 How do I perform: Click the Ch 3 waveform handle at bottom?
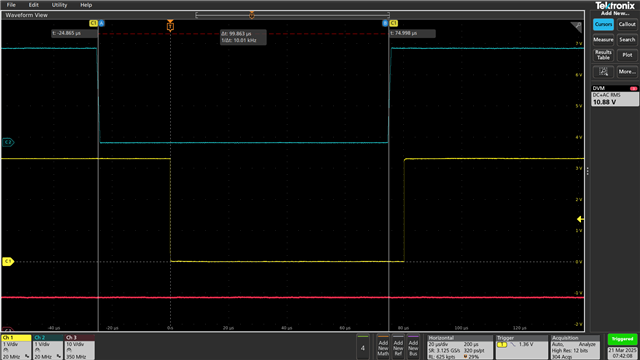7,329
